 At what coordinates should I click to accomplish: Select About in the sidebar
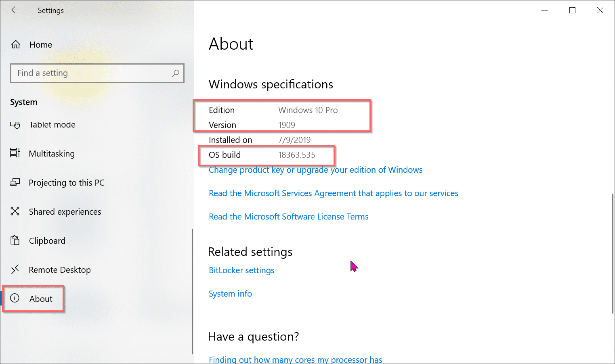click(40, 299)
